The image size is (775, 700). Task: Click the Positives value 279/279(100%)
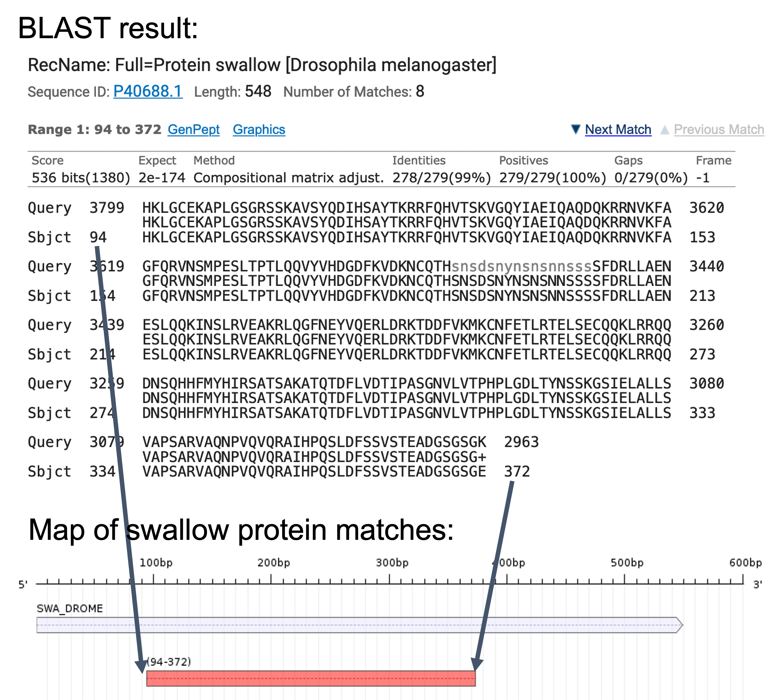point(552,177)
